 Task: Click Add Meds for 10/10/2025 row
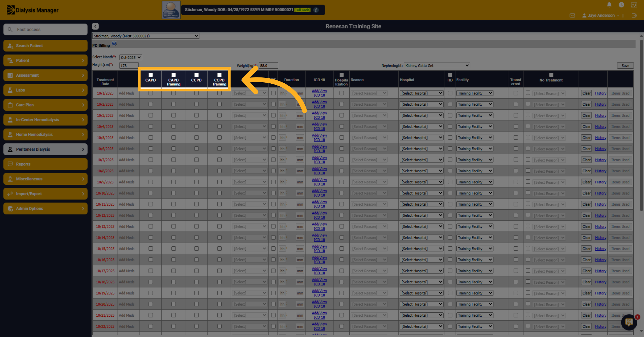[x=126, y=193]
